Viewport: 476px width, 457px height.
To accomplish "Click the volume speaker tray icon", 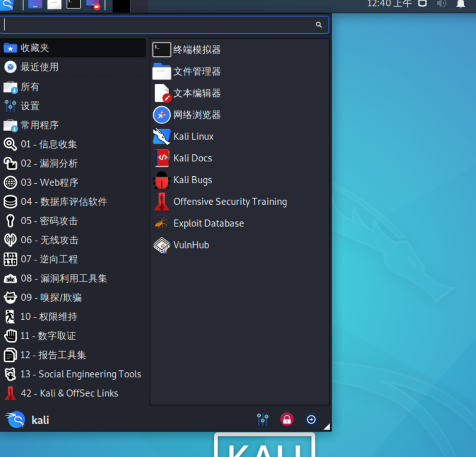I will (442, 4).
